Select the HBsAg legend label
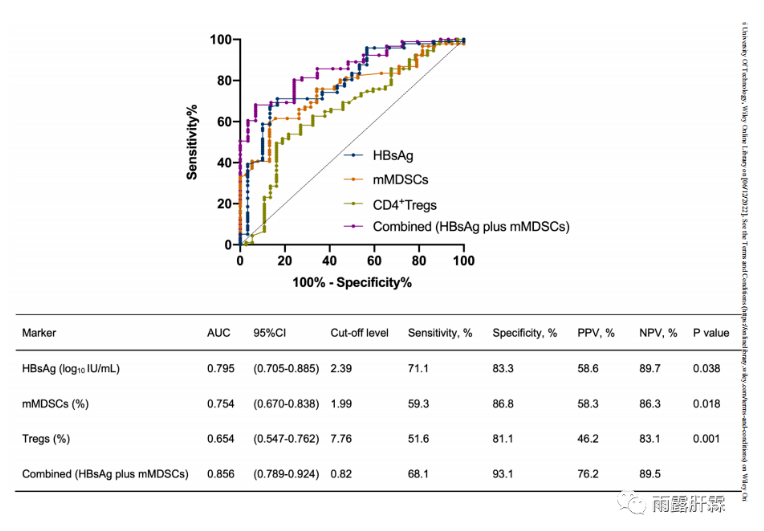 click(392, 155)
